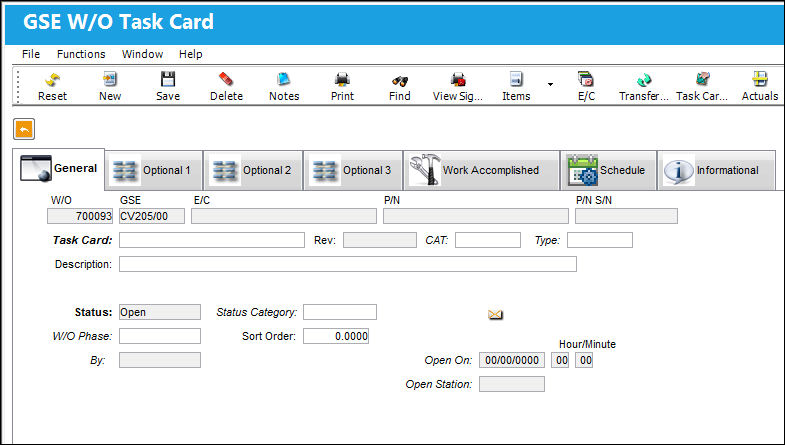Click the Open On hour field
Screen dimensions: 785x445
(x=560, y=360)
